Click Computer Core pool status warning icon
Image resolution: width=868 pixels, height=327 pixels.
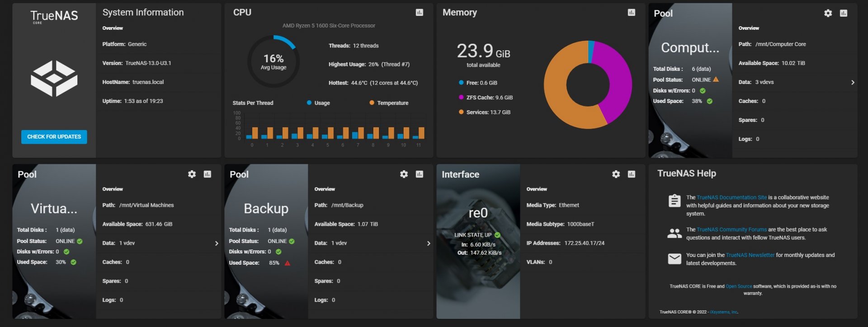click(x=716, y=79)
